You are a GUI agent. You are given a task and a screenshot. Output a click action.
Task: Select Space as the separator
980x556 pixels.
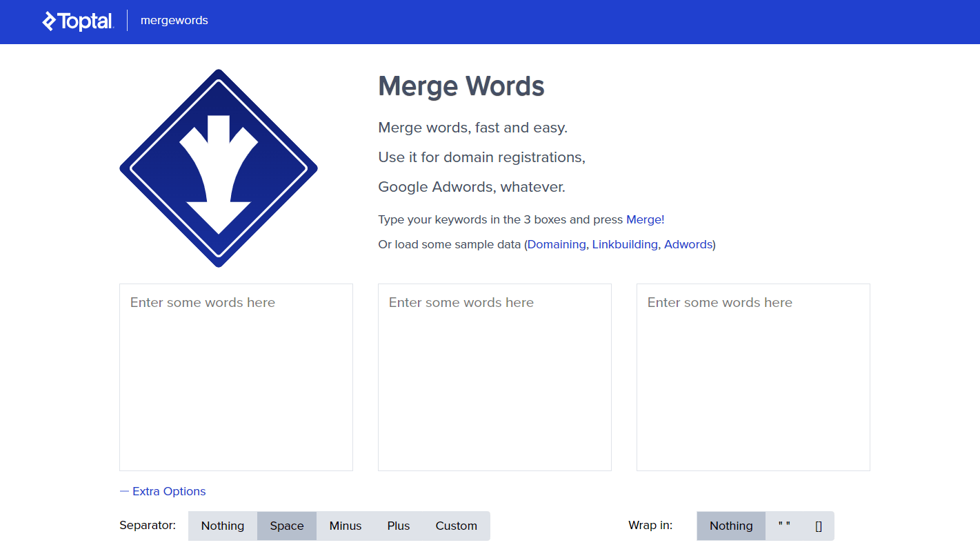click(x=287, y=526)
